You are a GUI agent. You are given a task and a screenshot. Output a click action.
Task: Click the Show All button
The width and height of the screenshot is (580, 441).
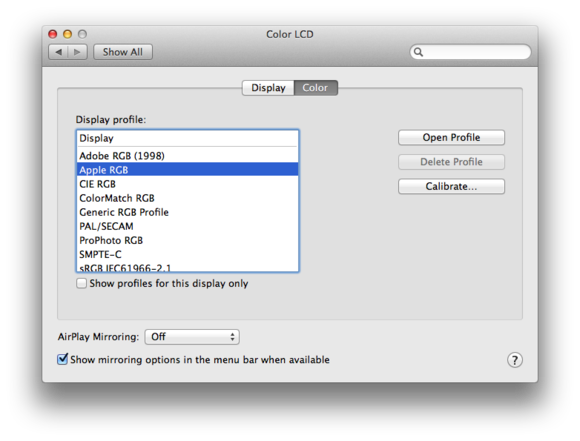coord(123,52)
